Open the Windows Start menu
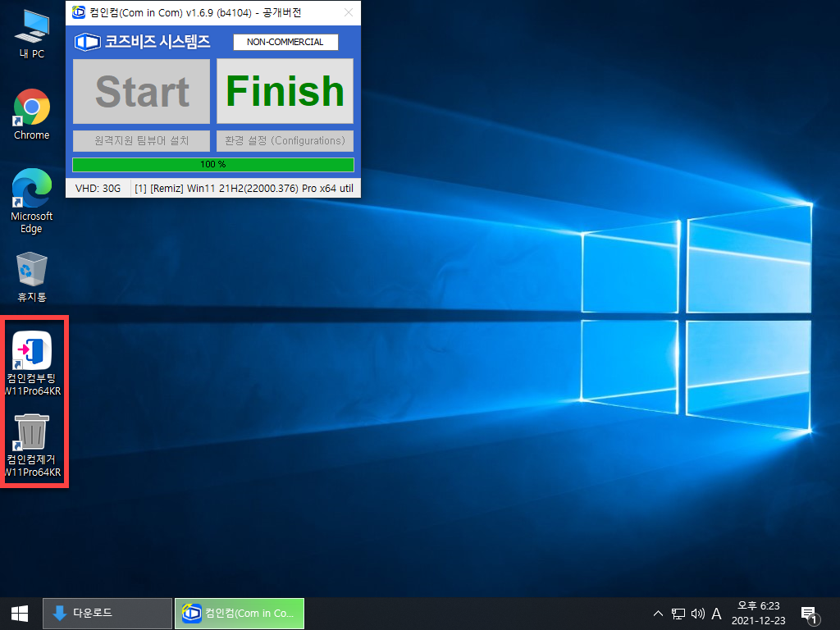840x630 pixels. [x=20, y=614]
